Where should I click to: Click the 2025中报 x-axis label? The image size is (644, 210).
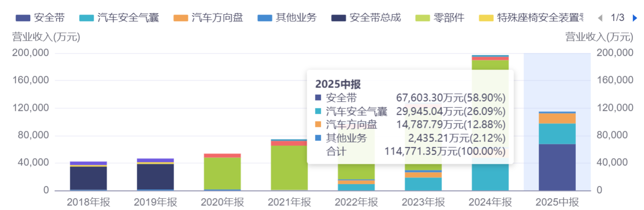(x=557, y=202)
